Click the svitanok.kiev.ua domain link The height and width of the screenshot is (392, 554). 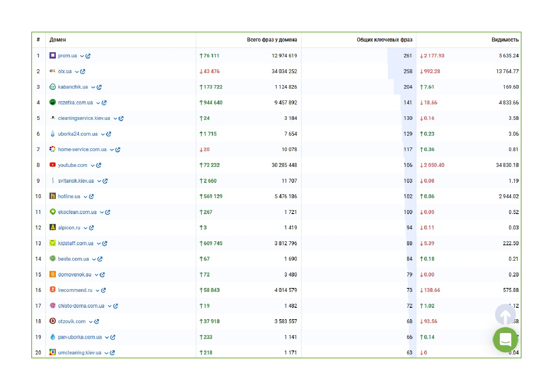click(x=76, y=181)
